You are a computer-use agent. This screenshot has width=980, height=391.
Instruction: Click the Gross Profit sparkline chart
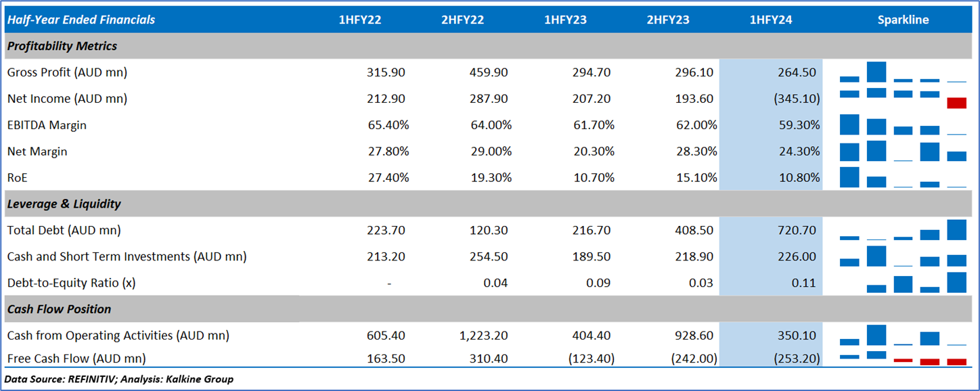903,72
